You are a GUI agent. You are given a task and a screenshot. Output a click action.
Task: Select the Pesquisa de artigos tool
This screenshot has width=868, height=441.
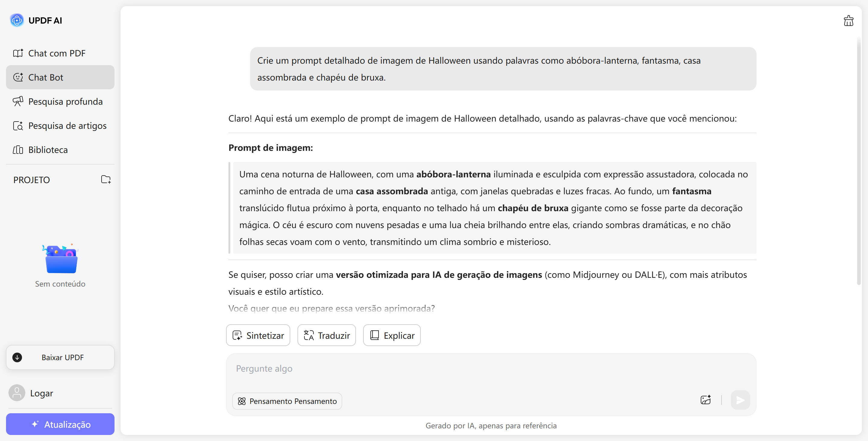pyautogui.click(x=67, y=125)
